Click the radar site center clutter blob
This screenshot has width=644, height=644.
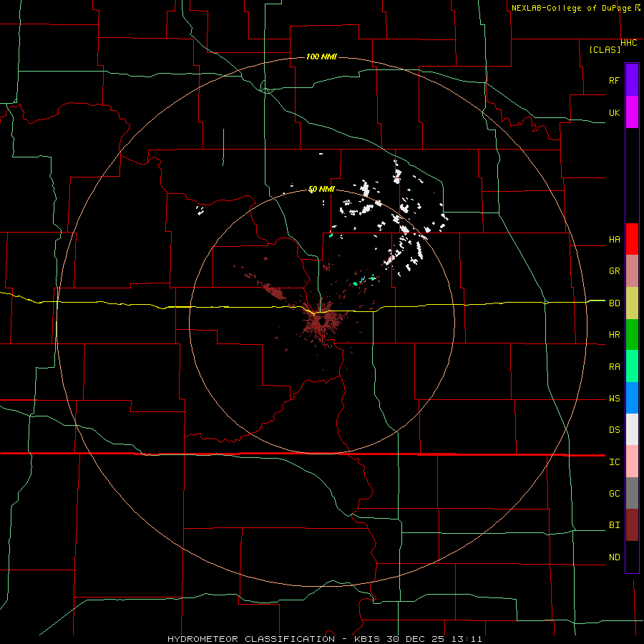click(322, 323)
